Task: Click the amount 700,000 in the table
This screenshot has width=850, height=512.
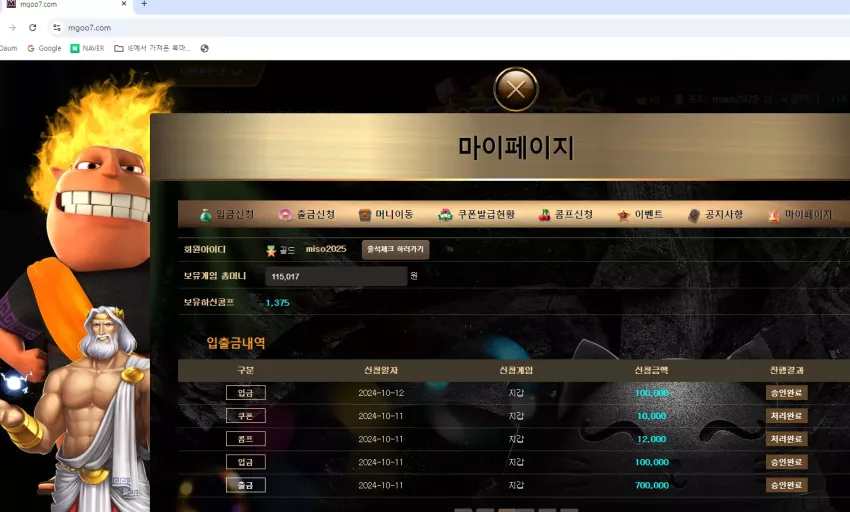Action: click(652, 485)
